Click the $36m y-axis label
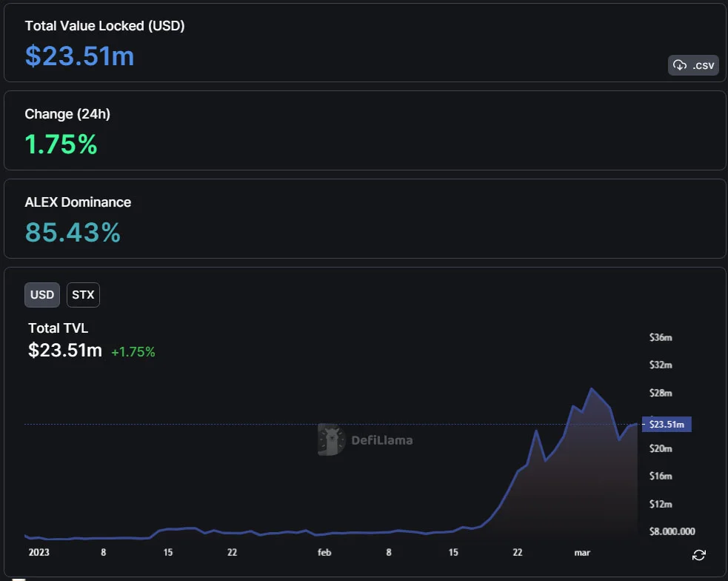Screen dimensions: 728x581 pyautogui.click(x=661, y=338)
